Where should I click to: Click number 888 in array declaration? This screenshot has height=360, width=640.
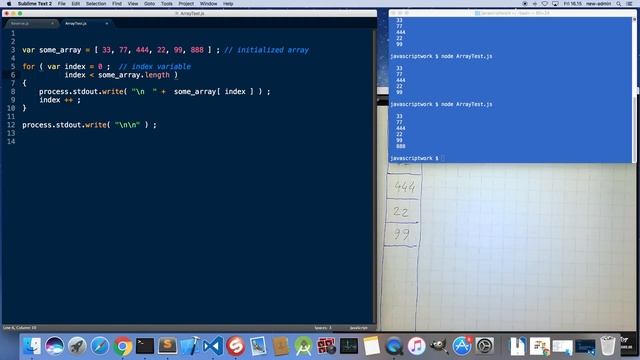click(x=197, y=50)
